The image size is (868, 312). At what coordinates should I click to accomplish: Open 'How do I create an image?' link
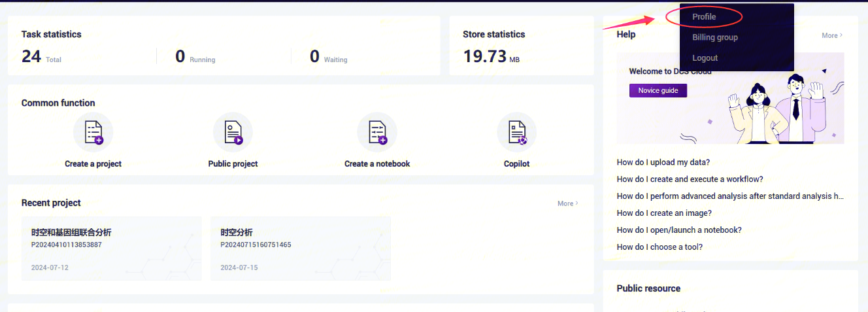[x=664, y=213]
